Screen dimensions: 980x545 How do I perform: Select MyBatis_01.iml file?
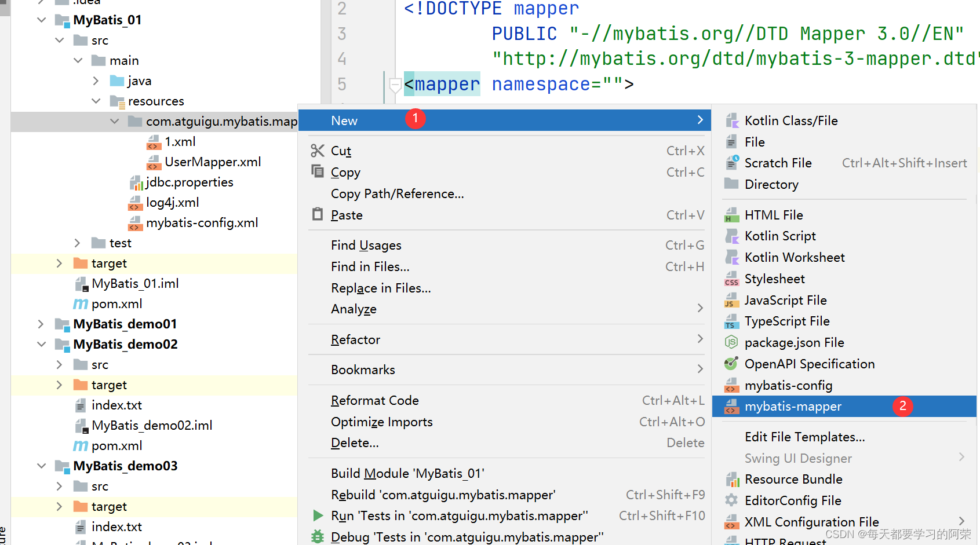135,284
